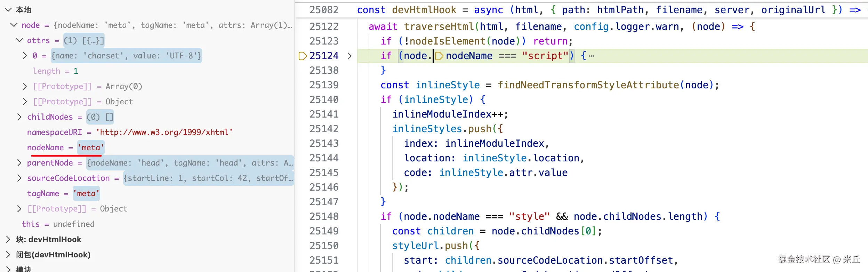Collapse the 本地 scope section

pos(8,10)
